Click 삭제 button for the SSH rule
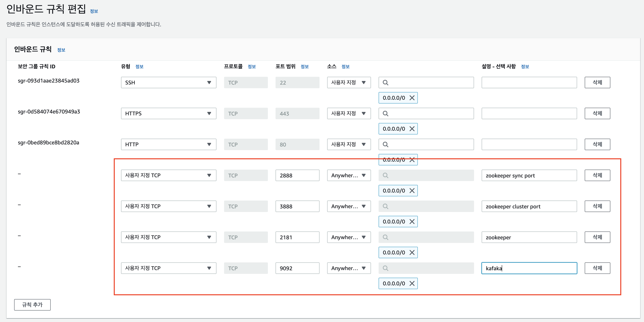Image resolution: width=644 pixels, height=322 pixels. tap(597, 83)
